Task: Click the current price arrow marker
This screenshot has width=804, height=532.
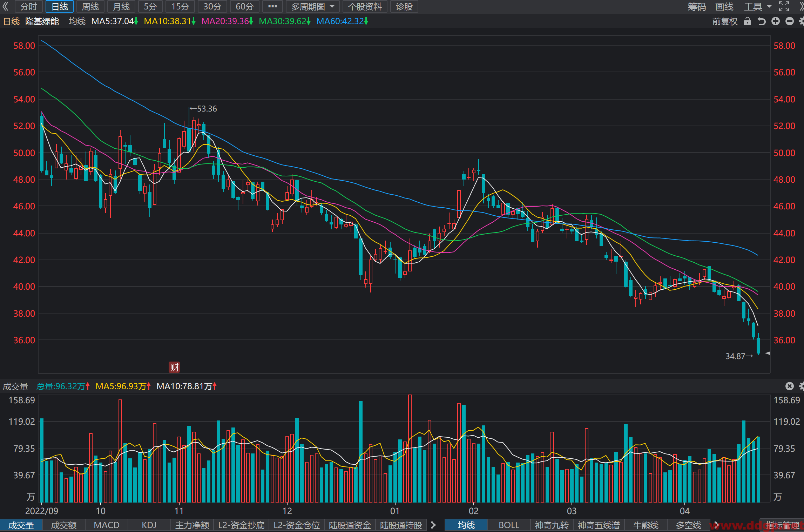Action: pyautogui.click(x=768, y=353)
